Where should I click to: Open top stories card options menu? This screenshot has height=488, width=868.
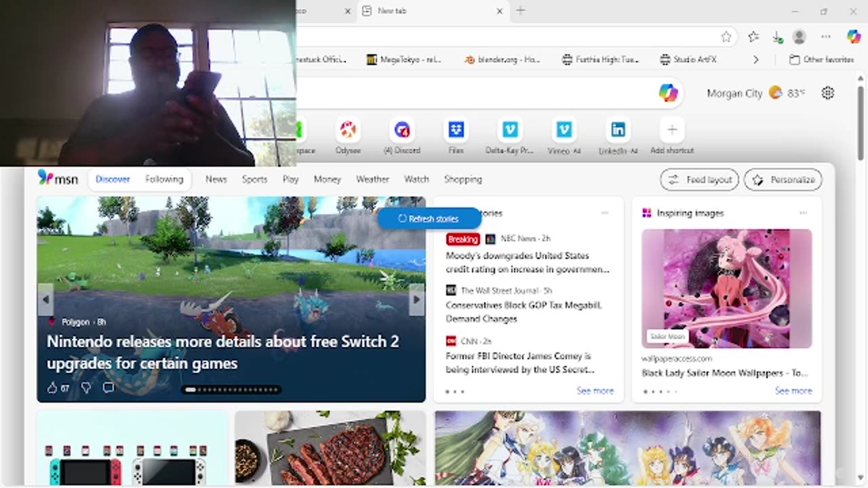(x=605, y=213)
